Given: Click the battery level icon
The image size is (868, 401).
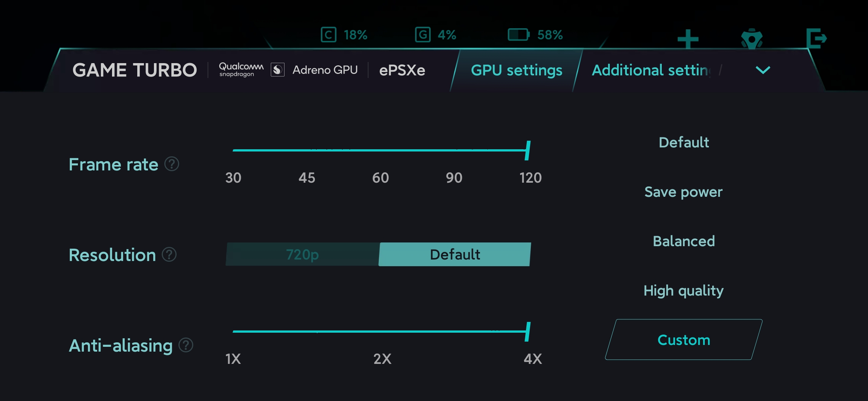Looking at the screenshot, I should pos(518,35).
